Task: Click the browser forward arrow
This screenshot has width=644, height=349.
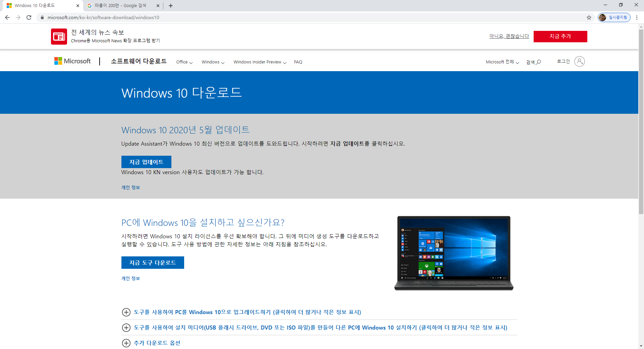Action: pyautogui.click(x=18, y=17)
